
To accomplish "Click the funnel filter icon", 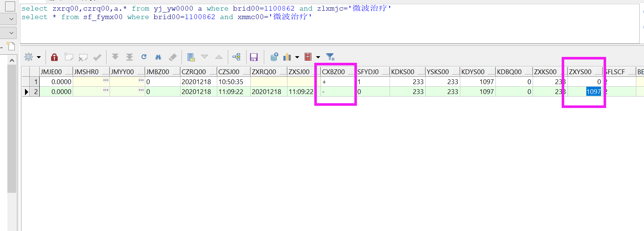I will click(330, 57).
